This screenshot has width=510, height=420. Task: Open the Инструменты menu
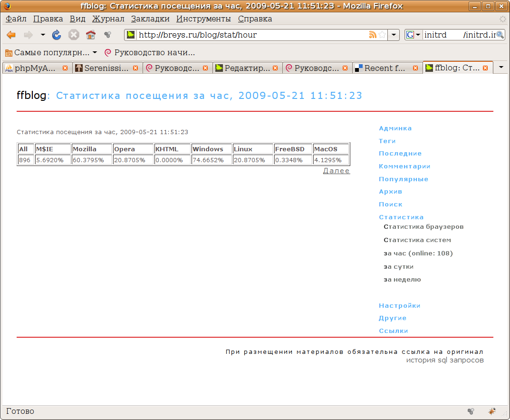point(203,19)
